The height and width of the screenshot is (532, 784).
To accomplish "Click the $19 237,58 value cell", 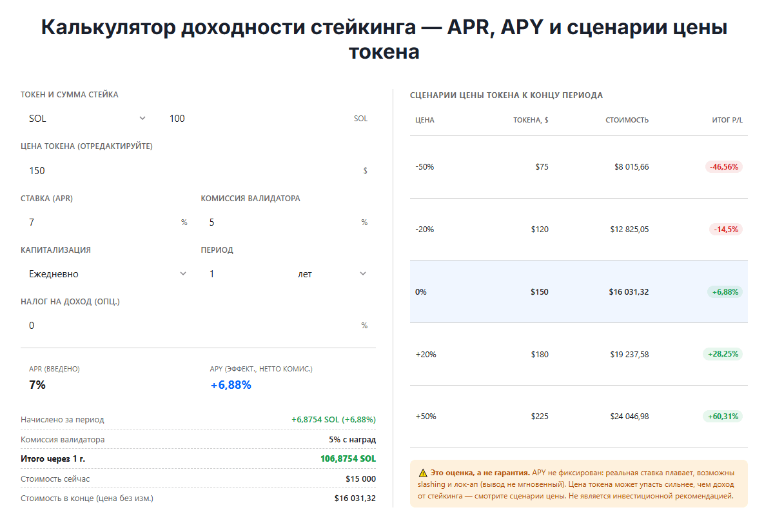I will coord(630,355).
